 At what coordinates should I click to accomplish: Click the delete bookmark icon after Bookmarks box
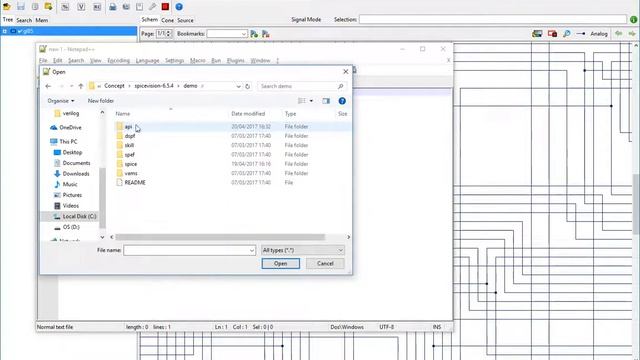click(266, 34)
